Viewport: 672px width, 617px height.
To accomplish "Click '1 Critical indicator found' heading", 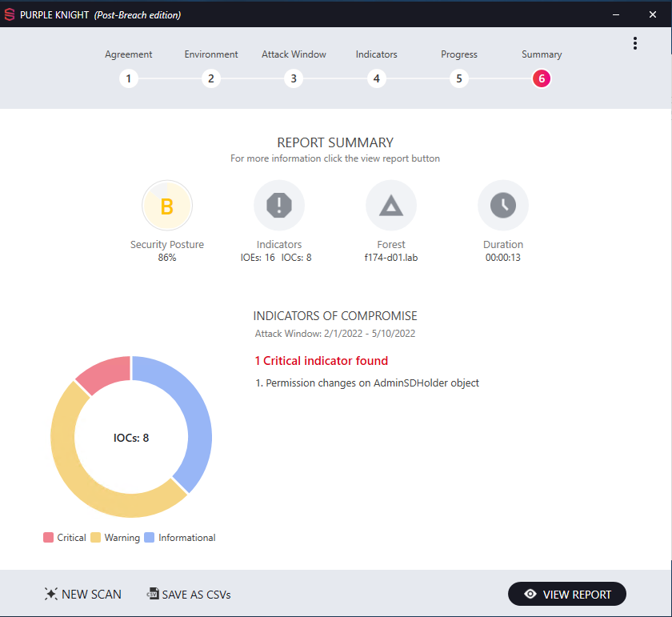I will tap(322, 361).
